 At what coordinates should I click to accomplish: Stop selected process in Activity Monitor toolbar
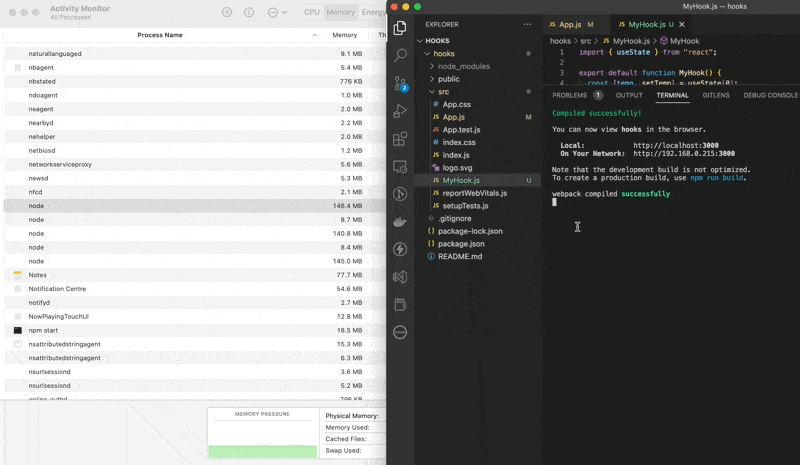[227, 12]
